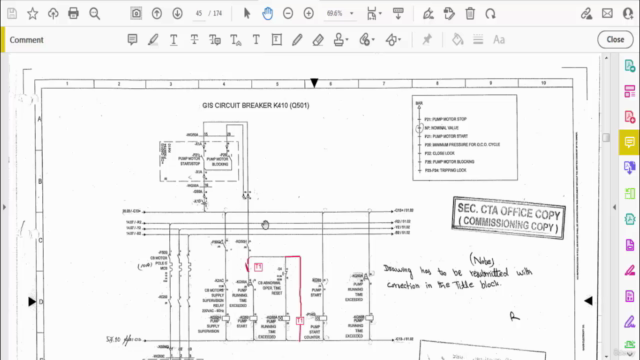Open the account profile icon
This screenshot has height=360, width=640.
click(629, 13)
